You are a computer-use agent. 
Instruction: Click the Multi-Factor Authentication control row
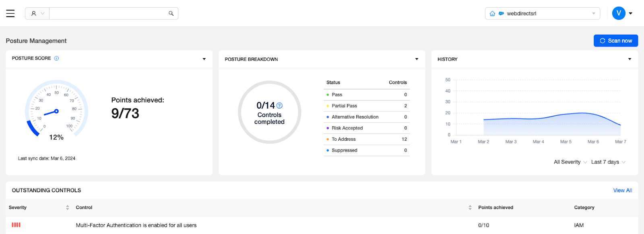coord(322,225)
